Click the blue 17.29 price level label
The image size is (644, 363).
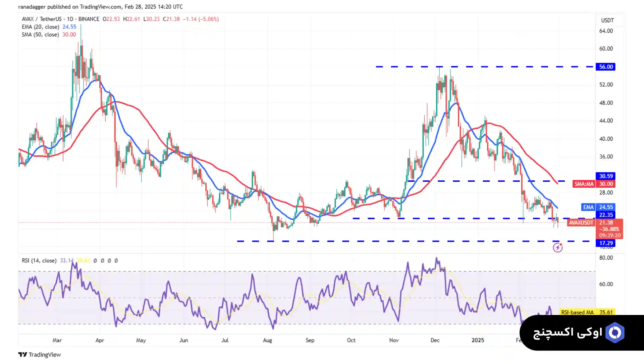606,243
